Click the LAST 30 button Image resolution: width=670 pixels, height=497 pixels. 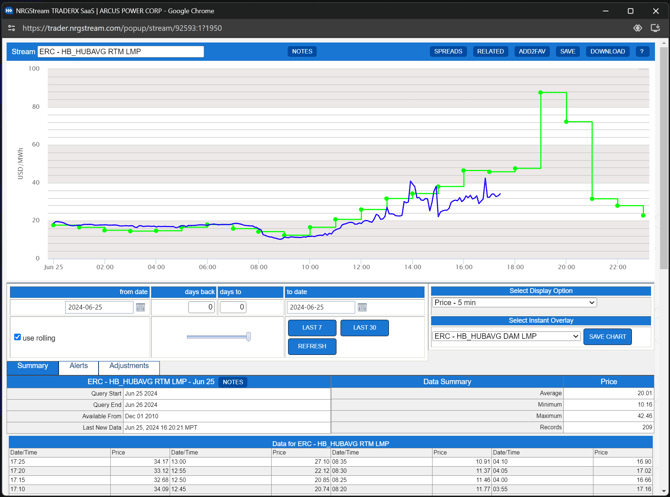[x=364, y=328]
